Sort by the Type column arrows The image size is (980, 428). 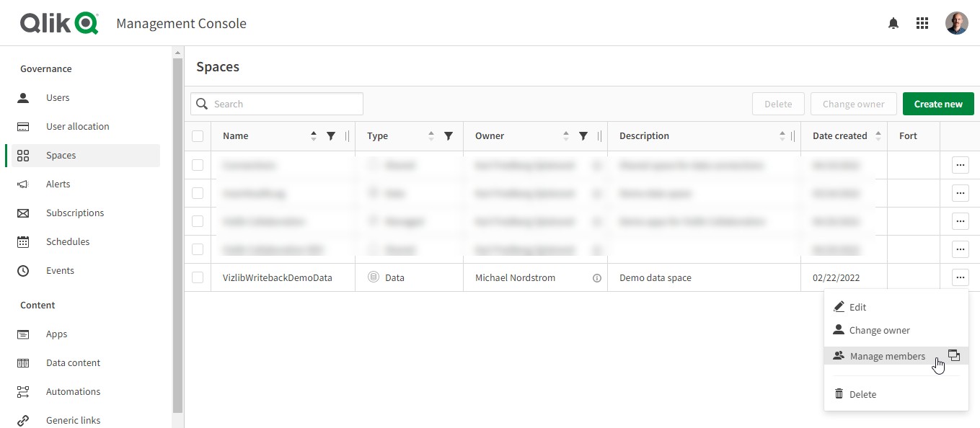pos(431,135)
